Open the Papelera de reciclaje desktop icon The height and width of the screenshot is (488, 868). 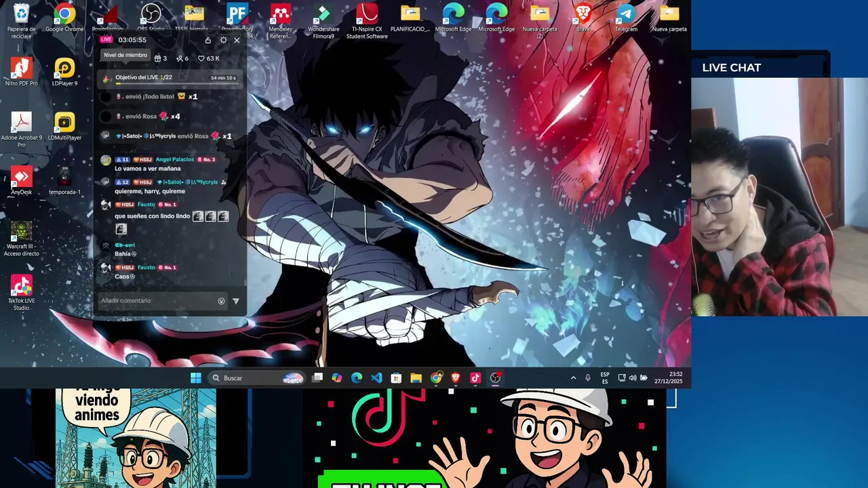[x=21, y=20]
